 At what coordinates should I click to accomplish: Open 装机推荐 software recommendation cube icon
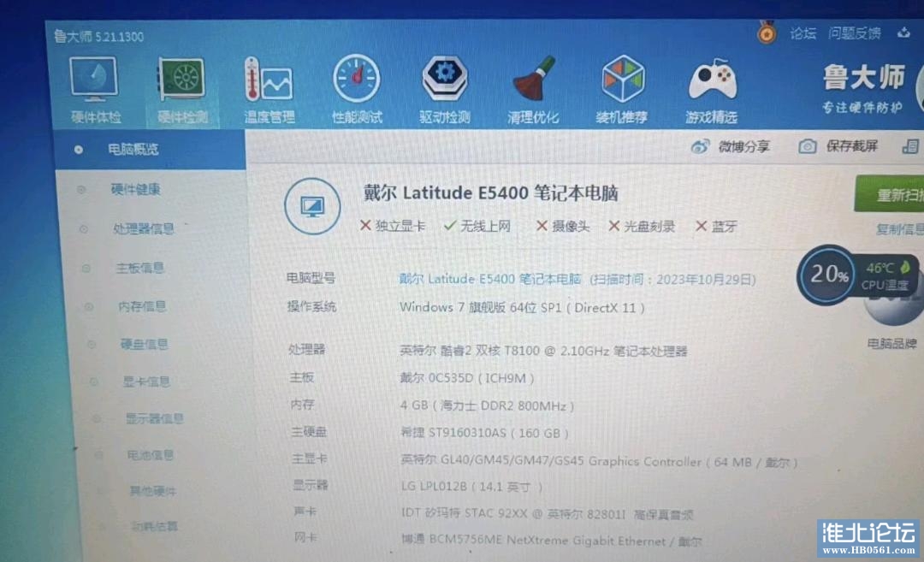point(622,82)
